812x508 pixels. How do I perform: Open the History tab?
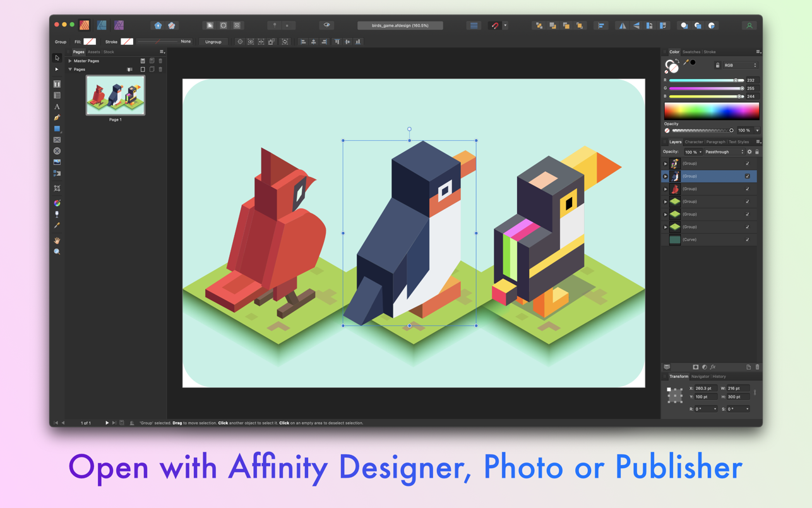719,377
